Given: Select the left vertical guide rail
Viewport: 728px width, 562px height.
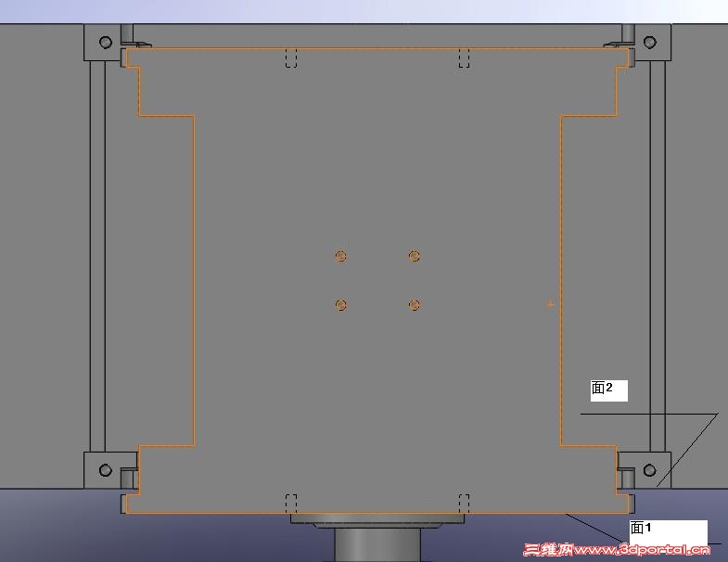Looking at the screenshot, I should [x=97, y=256].
